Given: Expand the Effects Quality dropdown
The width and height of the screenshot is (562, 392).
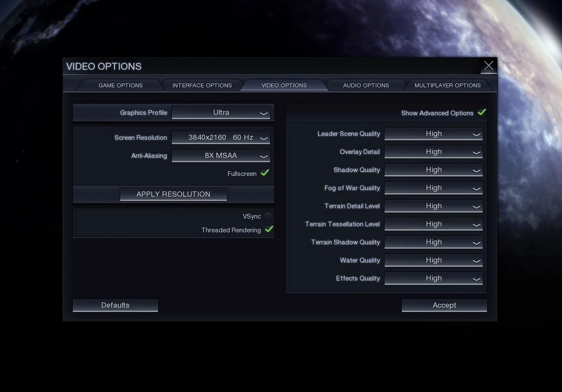Looking at the screenshot, I should click(x=434, y=278).
